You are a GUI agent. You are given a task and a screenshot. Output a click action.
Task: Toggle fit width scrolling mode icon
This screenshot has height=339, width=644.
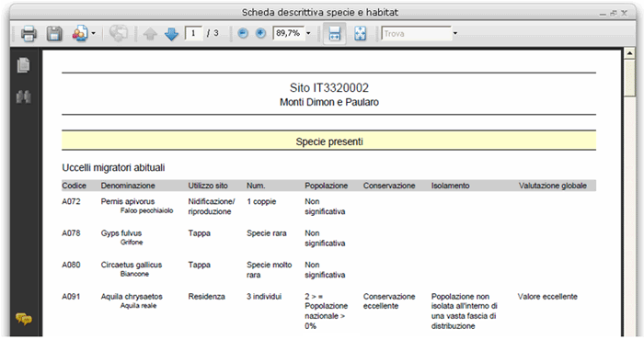(x=334, y=34)
